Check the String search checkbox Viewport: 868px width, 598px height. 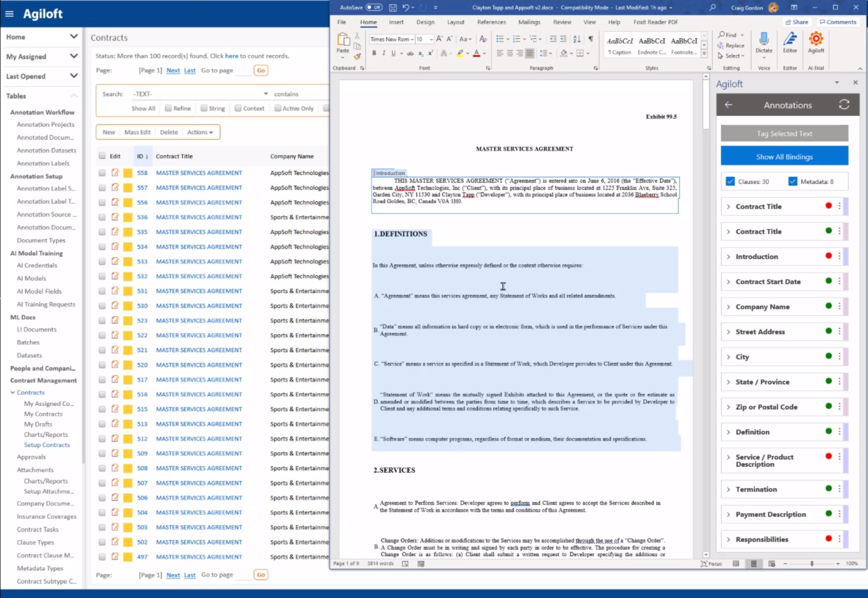[204, 108]
